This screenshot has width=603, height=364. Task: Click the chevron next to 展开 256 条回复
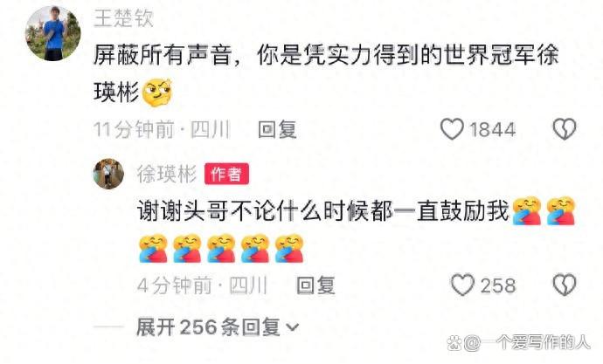click(x=292, y=327)
